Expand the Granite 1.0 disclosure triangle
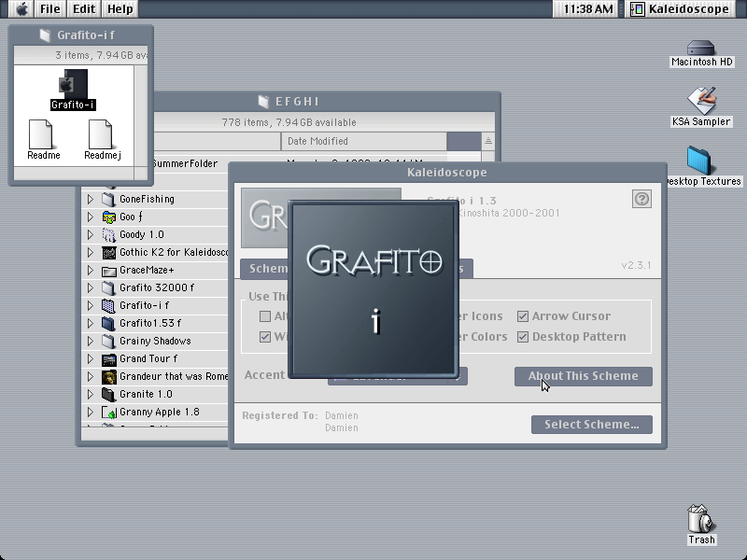 pos(90,394)
